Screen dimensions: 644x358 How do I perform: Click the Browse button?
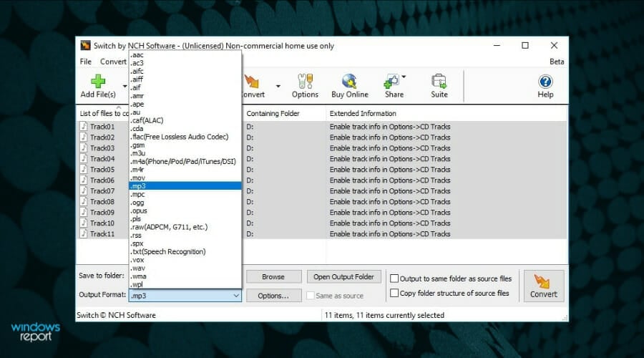point(273,276)
